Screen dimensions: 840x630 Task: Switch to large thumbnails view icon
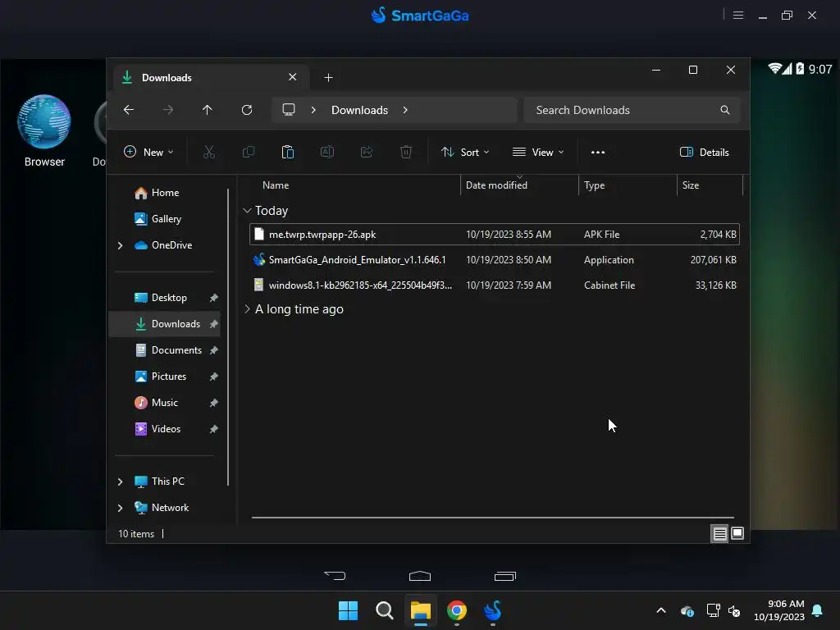click(737, 533)
